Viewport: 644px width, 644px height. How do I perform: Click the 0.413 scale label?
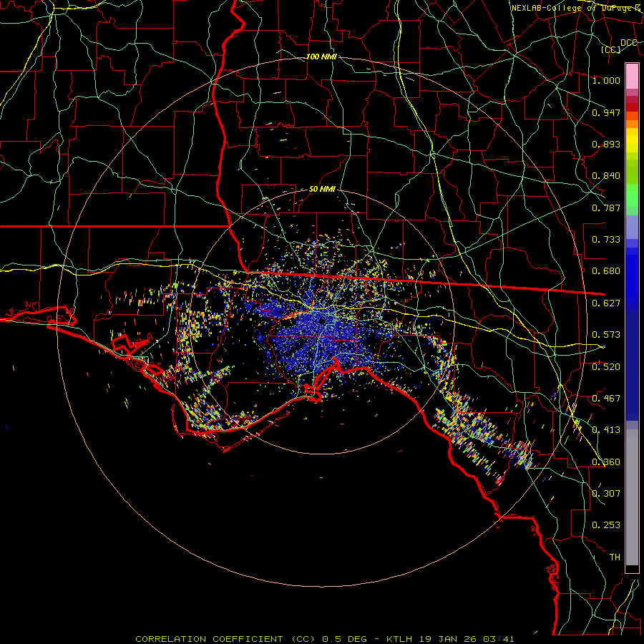click(x=606, y=430)
